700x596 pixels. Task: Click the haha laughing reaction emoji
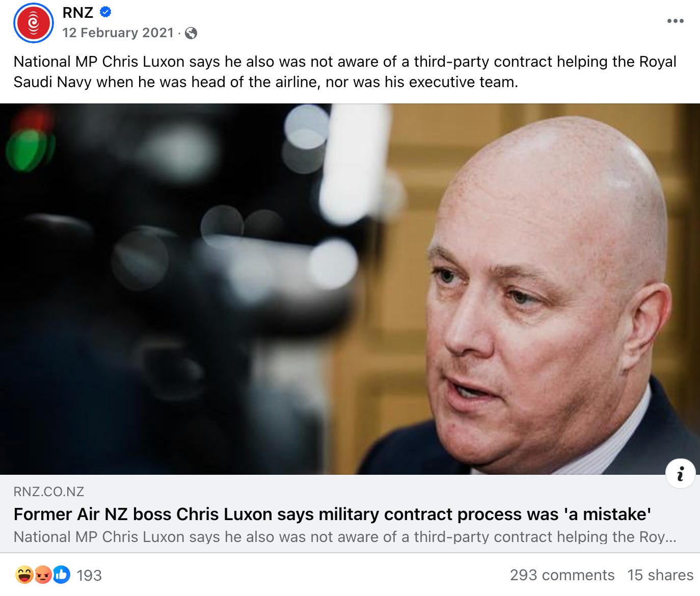point(24,575)
